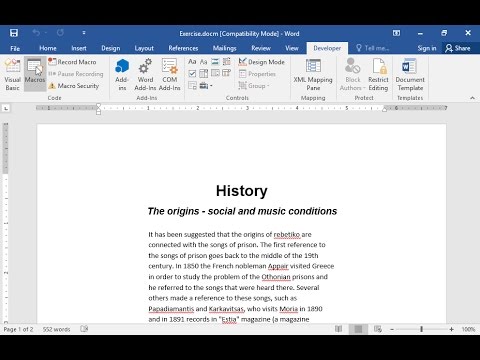Screen dimensions: 480x360
Task: Insert a Building Block Gallery content control
Action: click(x=227, y=61)
